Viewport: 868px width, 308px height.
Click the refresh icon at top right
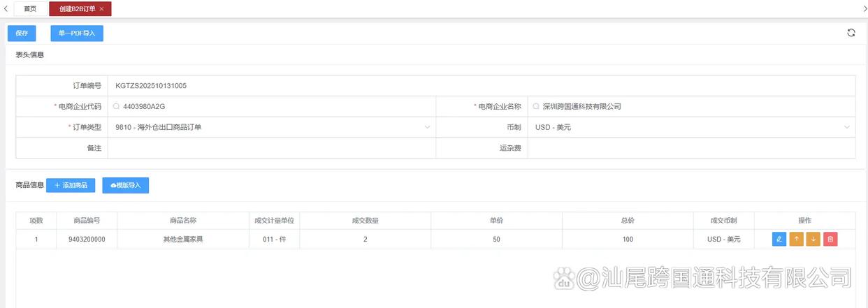click(x=851, y=33)
